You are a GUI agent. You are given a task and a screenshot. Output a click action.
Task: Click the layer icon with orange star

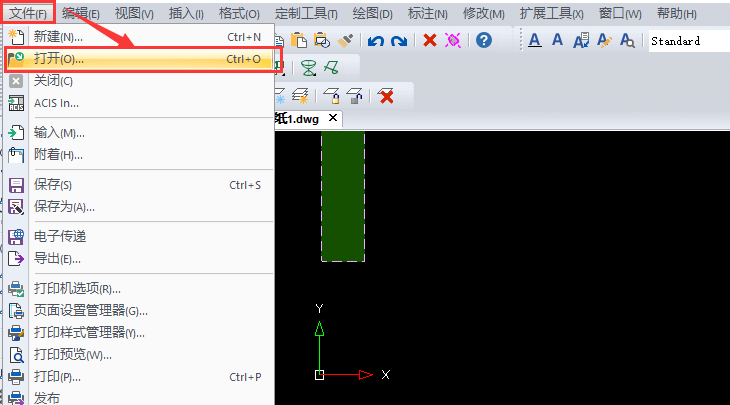tap(300, 96)
